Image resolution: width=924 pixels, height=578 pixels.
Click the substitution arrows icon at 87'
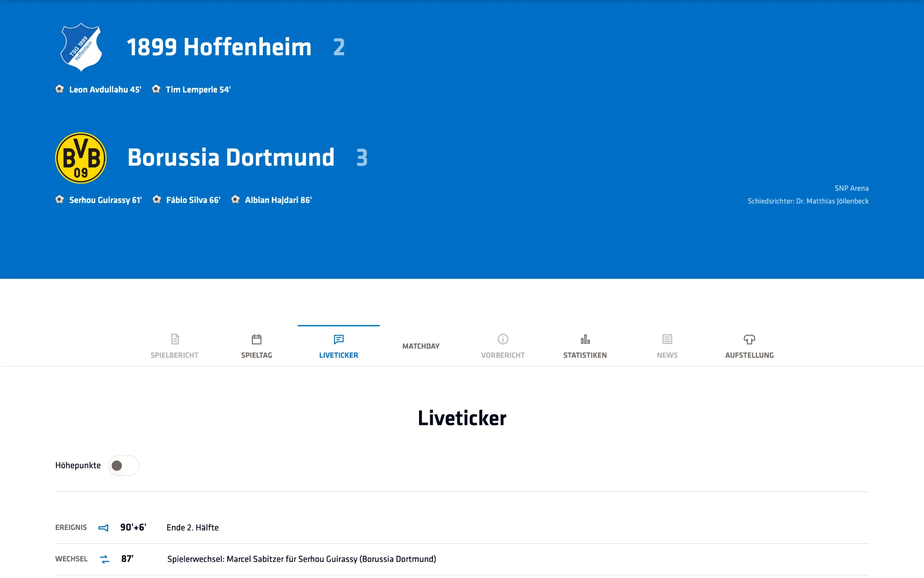105,559
